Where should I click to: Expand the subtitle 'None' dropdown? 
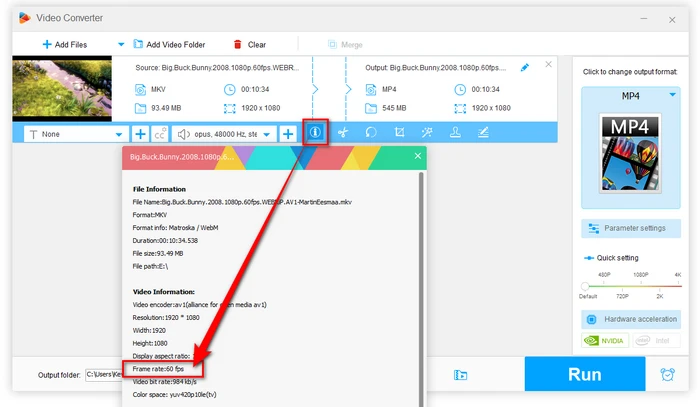[119, 133]
